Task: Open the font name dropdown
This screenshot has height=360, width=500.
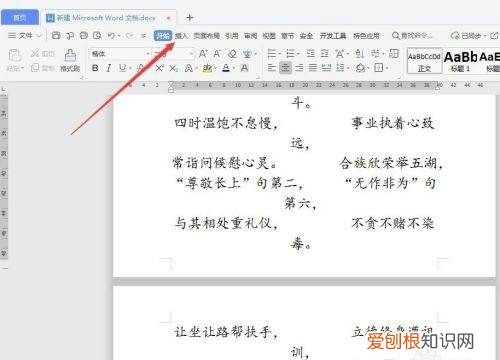Action: tap(148, 54)
